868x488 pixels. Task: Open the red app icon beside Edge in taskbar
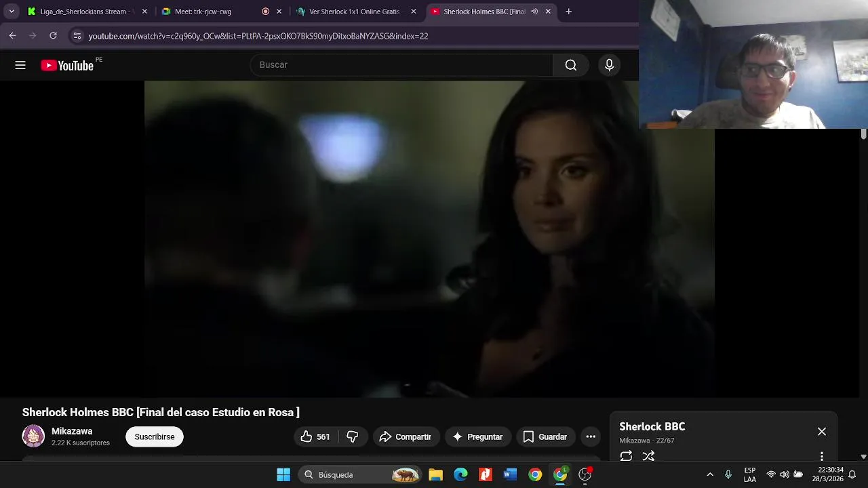486,474
